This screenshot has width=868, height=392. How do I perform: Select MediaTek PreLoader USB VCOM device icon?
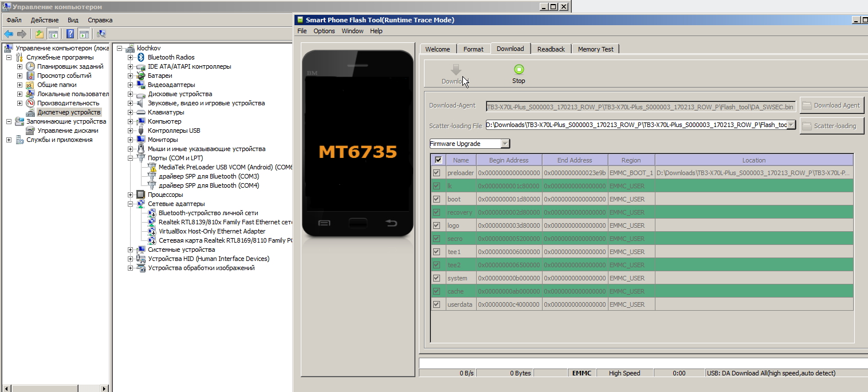(x=152, y=167)
